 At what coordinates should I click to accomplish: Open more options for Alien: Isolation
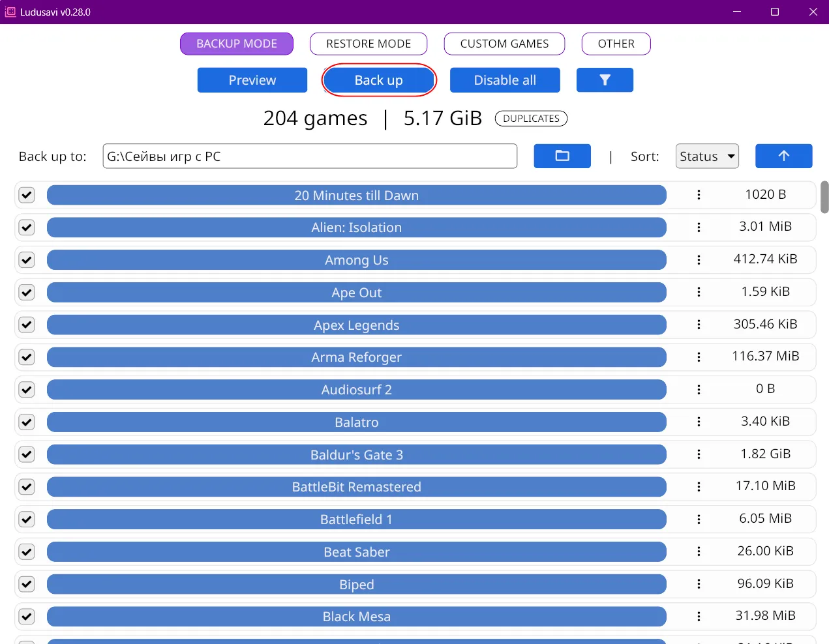[x=699, y=227]
